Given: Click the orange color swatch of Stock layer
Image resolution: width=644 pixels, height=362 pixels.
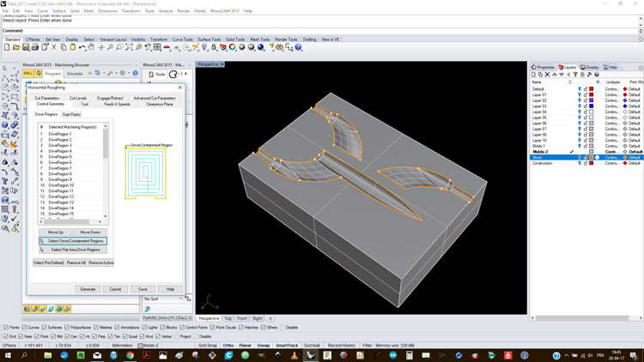Looking at the screenshot, I should (592, 157).
